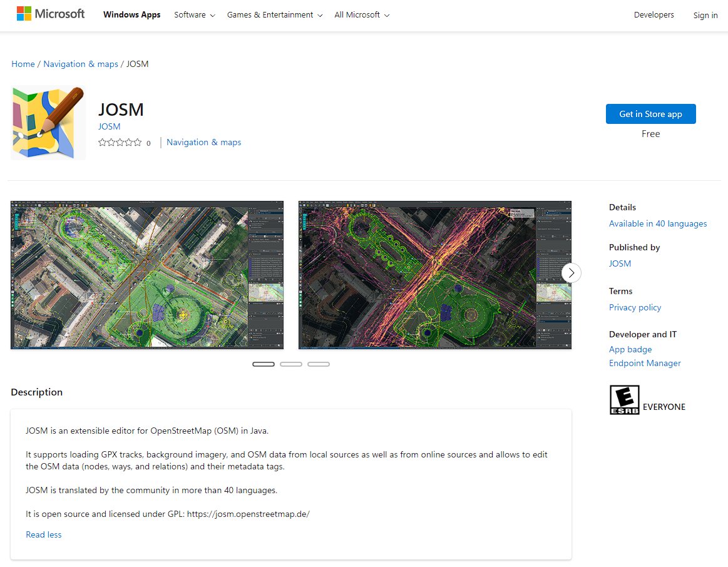Open the Developers link in header
Viewport: 728px width, 567px height.
(x=654, y=15)
